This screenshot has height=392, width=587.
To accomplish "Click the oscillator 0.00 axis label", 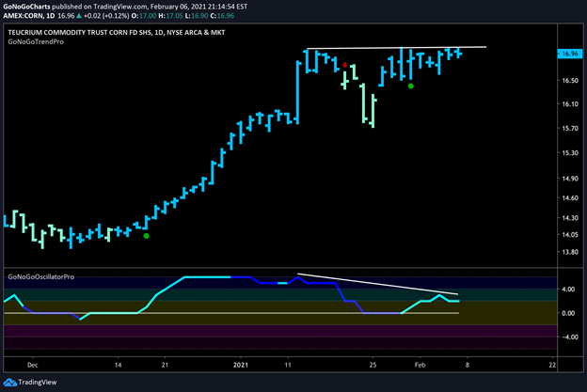I will (x=568, y=313).
